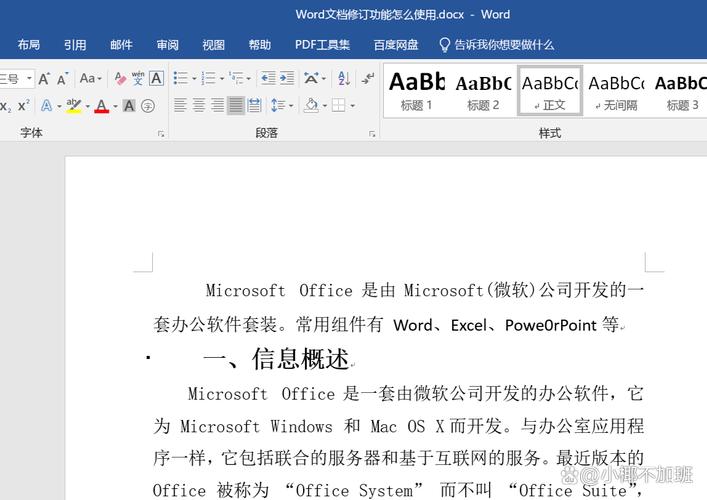The height and width of the screenshot is (500, 707).
Task: Click the heading 一、信息概述 in the document
Action: 276,359
